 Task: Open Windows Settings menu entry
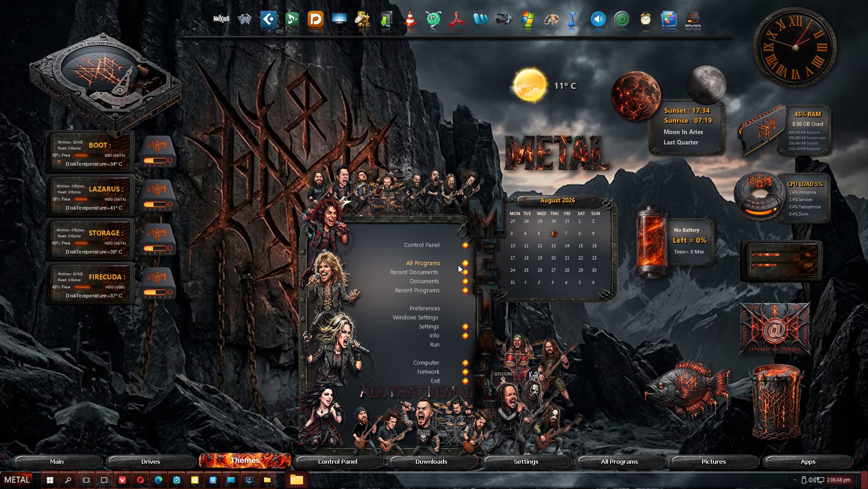[x=415, y=317]
